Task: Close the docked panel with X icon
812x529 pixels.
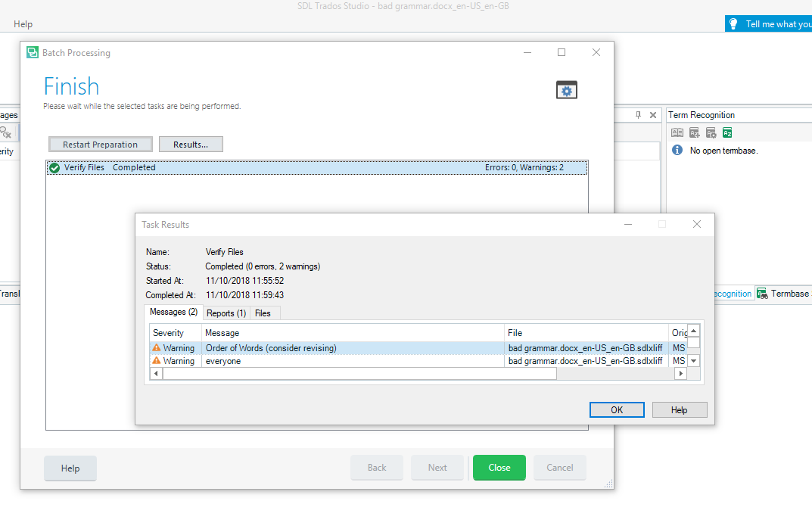Action: click(653, 115)
